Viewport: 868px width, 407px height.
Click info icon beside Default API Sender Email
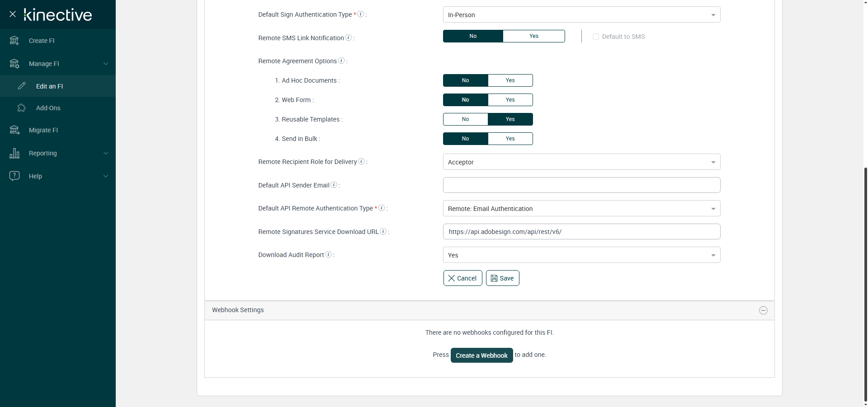334,185
